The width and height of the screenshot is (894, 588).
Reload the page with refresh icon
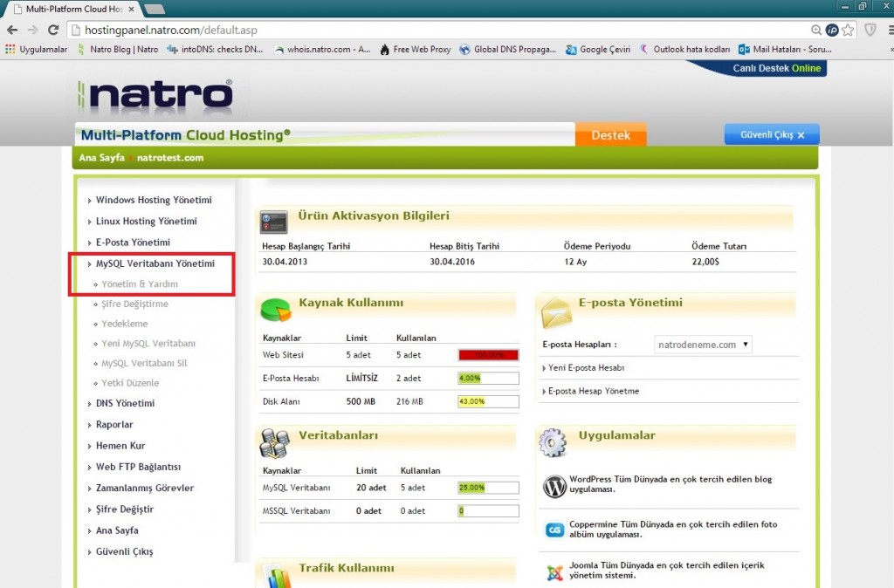[53, 31]
